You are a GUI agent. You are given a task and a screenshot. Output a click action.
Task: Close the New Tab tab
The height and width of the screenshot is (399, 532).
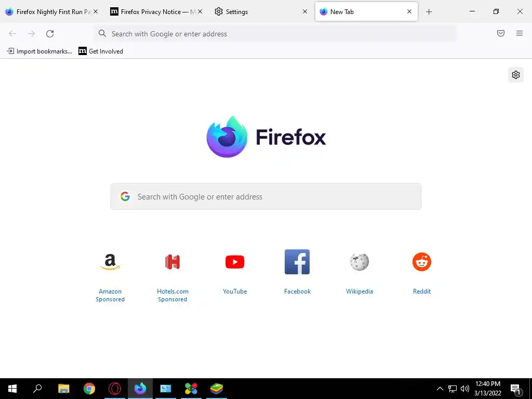click(x=409, y=11)
